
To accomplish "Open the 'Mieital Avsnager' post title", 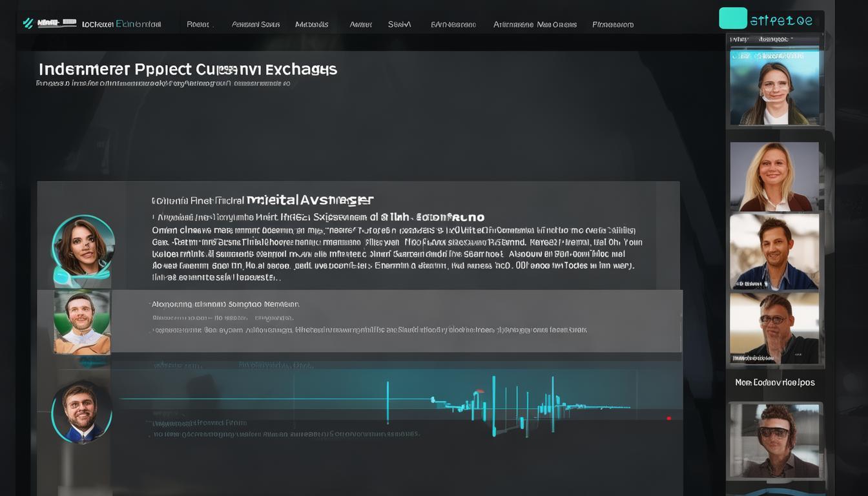I will tap(310, 200).
